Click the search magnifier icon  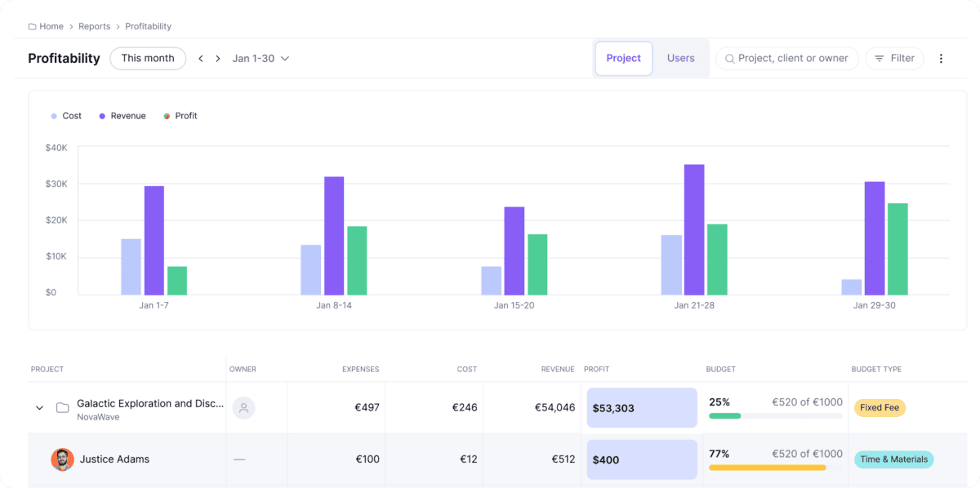point(730,59)
